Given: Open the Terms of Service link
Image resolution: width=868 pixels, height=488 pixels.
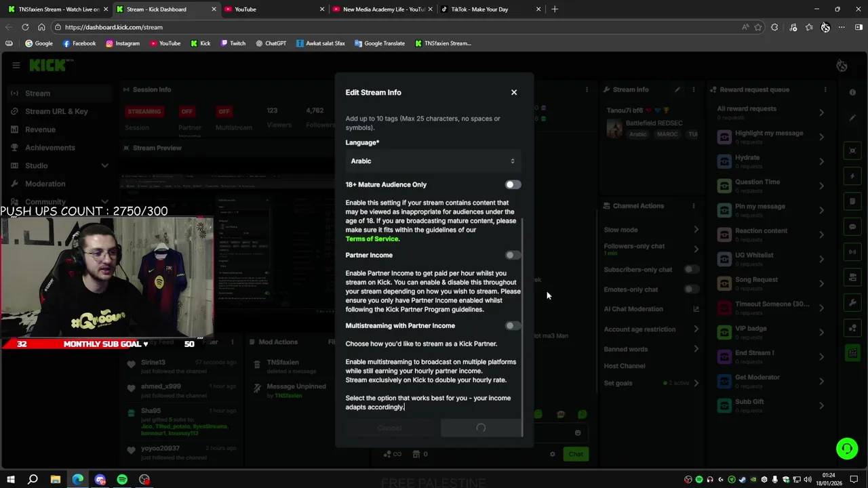Looking at the screenshot, I should click(x=372, y=239).
